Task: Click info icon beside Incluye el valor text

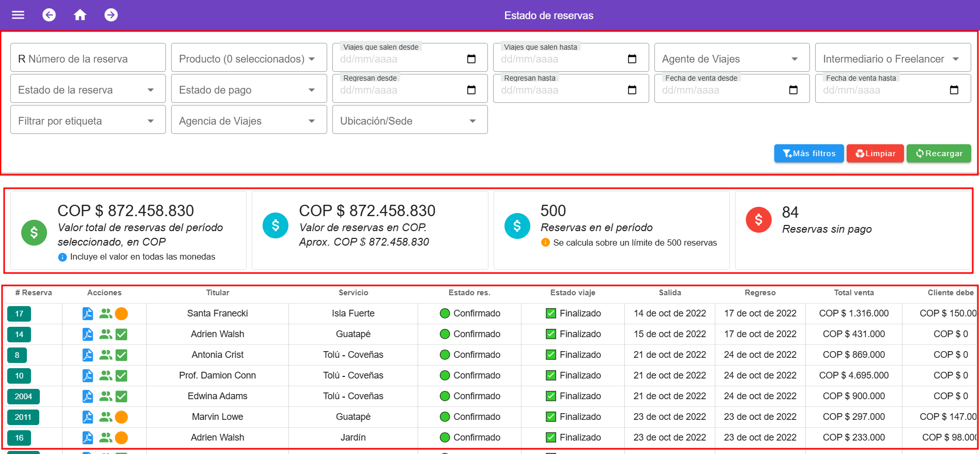Action: tap(63, 257)
